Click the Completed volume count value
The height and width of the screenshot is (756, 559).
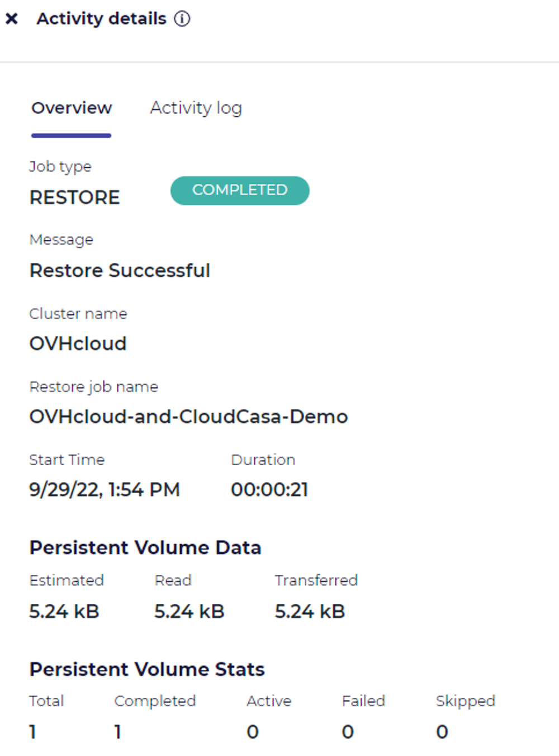(118, 732)
